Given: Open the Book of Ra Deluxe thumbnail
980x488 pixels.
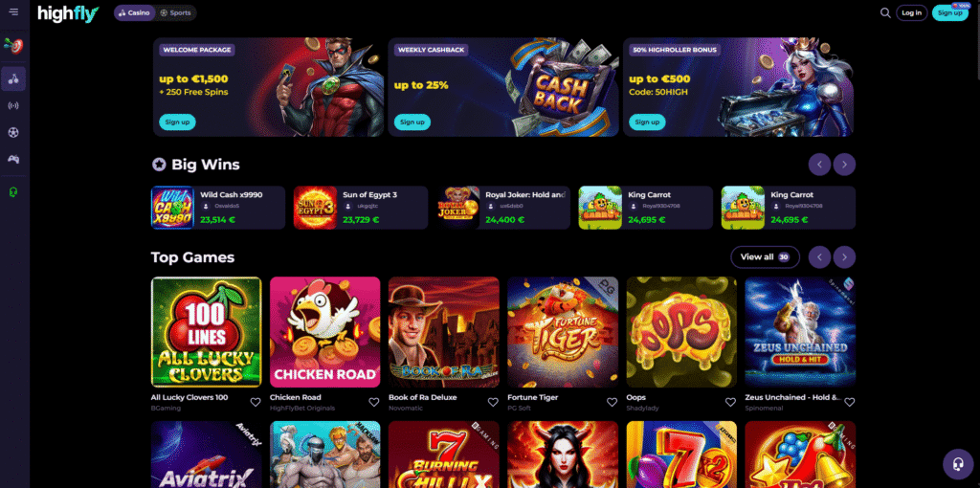Looking at the screenshot, I should point(444,332).
